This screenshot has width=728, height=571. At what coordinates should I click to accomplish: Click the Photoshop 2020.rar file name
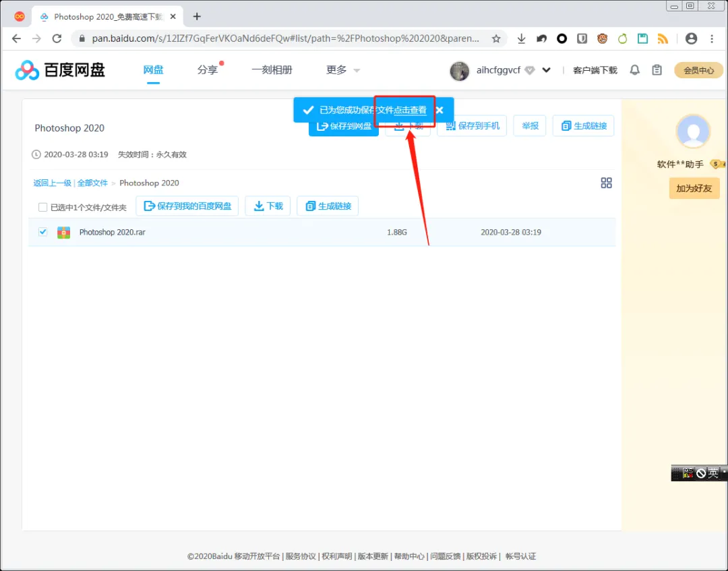tap(112, 232)
